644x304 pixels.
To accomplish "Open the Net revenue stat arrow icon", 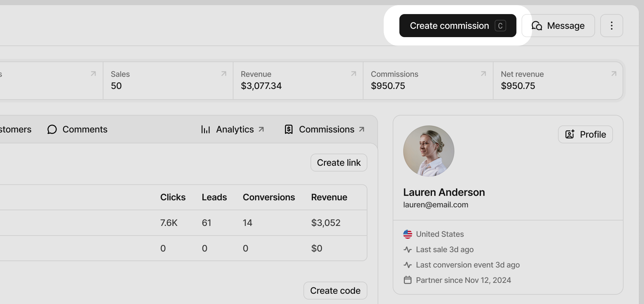I will (x=614, y=74).
